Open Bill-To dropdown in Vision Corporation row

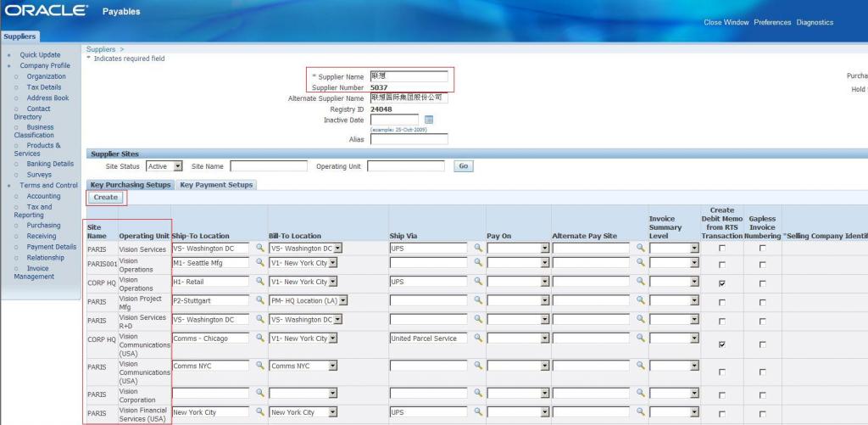(303, 393)
